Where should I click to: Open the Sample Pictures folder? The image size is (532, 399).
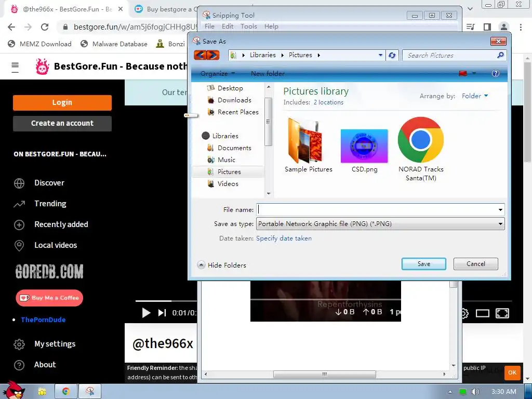coord(308,146)
